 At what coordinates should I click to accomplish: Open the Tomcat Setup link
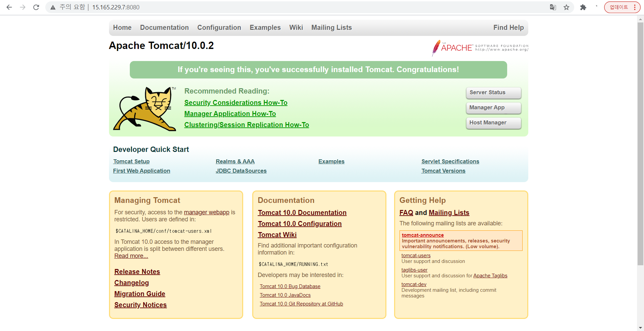[131, 161]
